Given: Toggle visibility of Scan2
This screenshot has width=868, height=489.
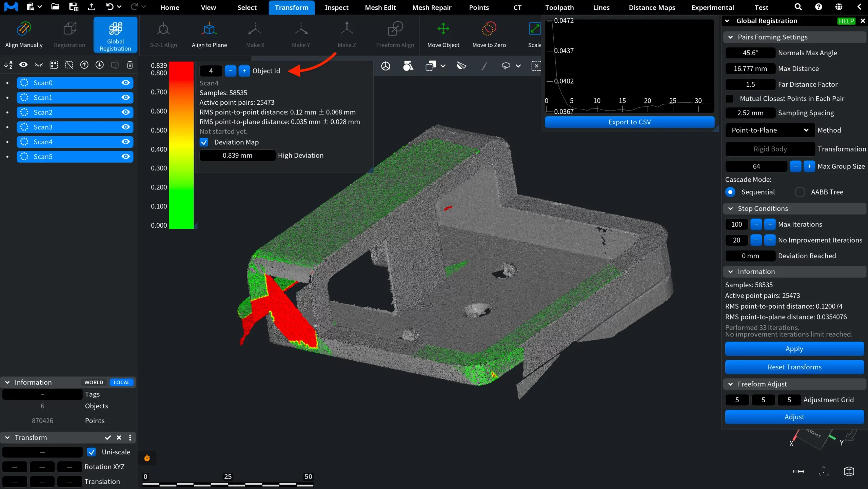Looking at the screenshot, I should 126,112.
